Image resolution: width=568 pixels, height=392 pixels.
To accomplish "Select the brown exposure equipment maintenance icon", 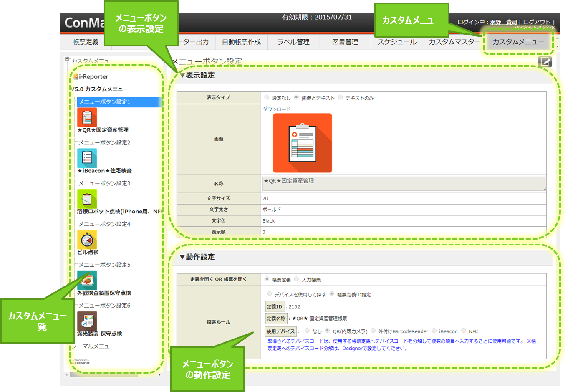I will (87, 321).
